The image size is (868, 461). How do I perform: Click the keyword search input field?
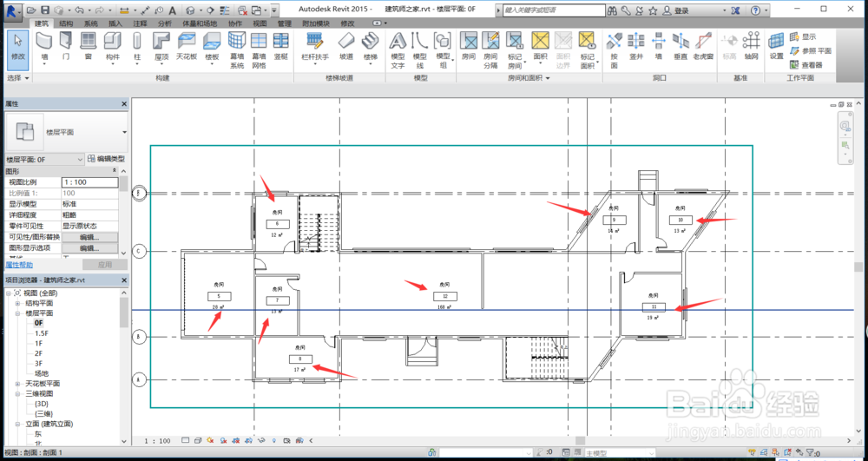pyautogui.click(x=554, y=10)
